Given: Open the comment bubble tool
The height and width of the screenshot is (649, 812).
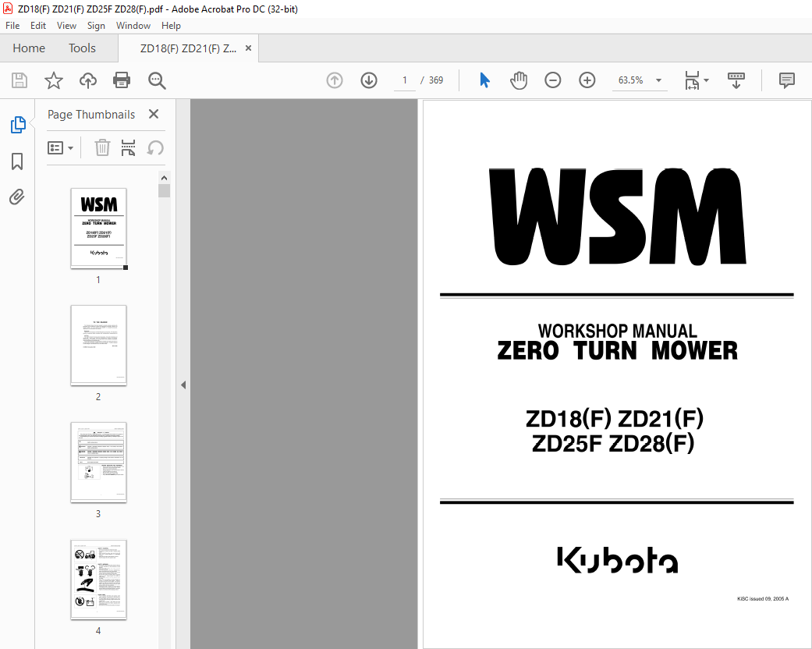Looking at the screenshot, I should coord(786,80).
